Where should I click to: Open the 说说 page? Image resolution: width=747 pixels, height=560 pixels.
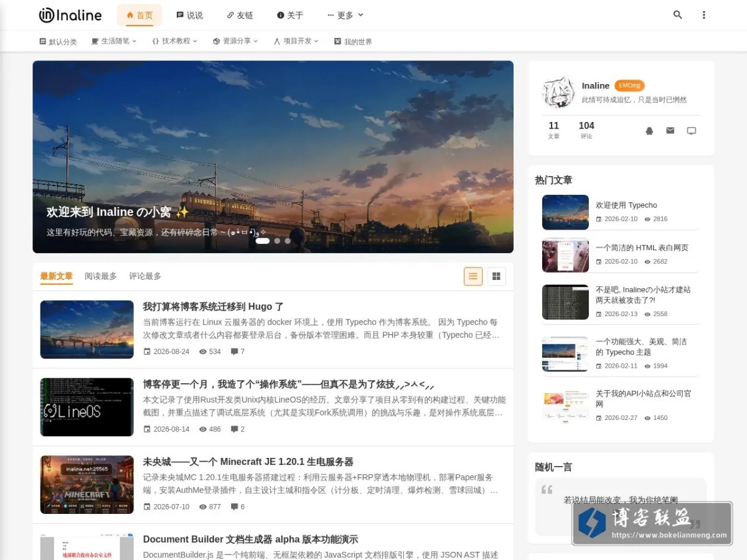point(190,15)
